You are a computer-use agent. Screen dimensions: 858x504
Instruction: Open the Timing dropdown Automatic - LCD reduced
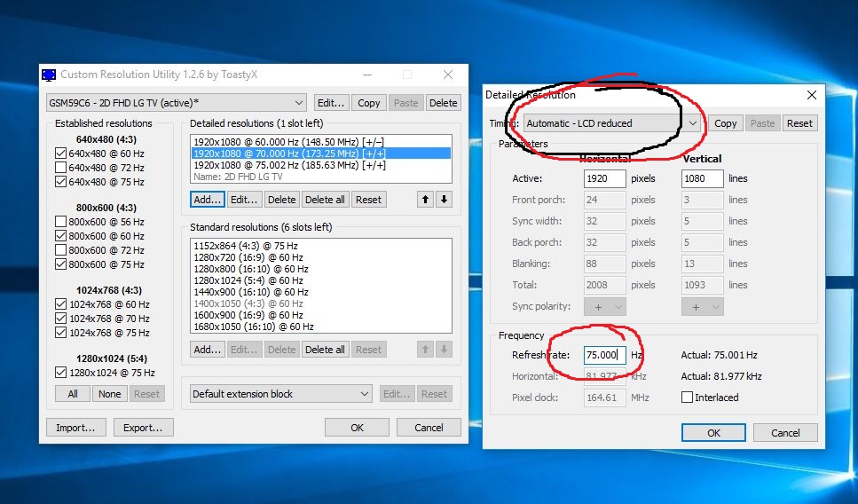(x=611, y=123)
